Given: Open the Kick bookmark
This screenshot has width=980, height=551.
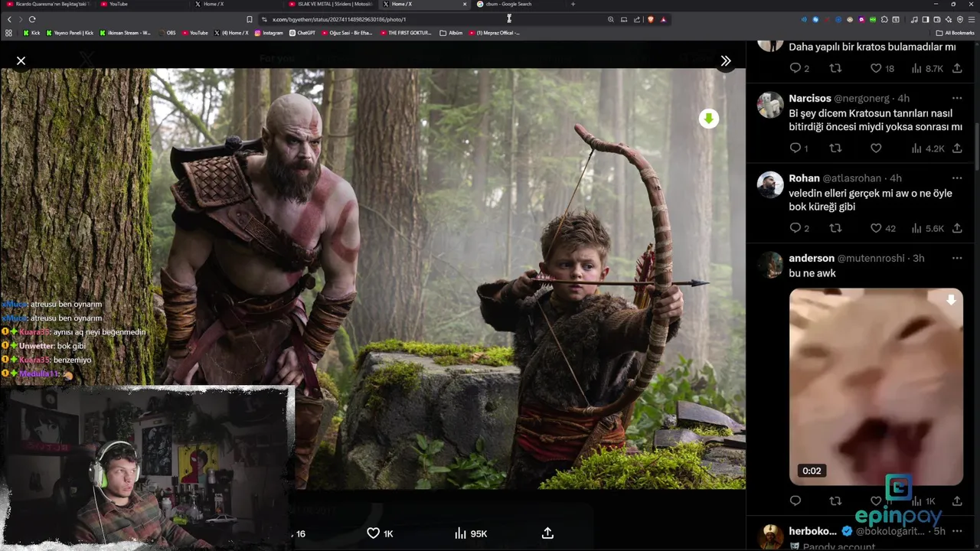Looking at the screenshot, I should [31, 33].
